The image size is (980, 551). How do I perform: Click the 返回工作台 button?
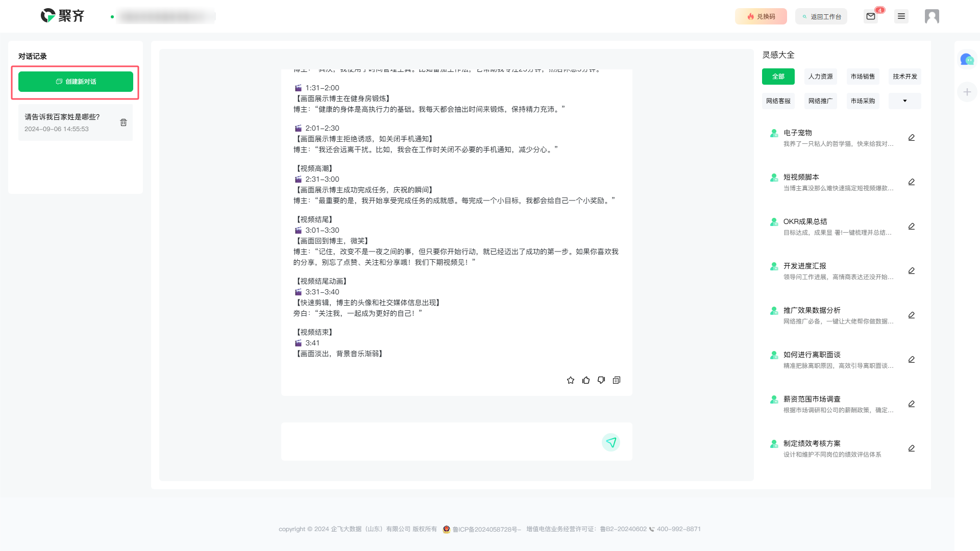click(821, 16)
